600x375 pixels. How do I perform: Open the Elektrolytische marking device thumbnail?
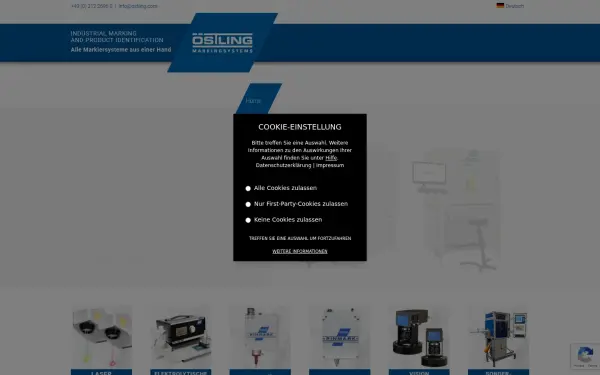(181, 337)
